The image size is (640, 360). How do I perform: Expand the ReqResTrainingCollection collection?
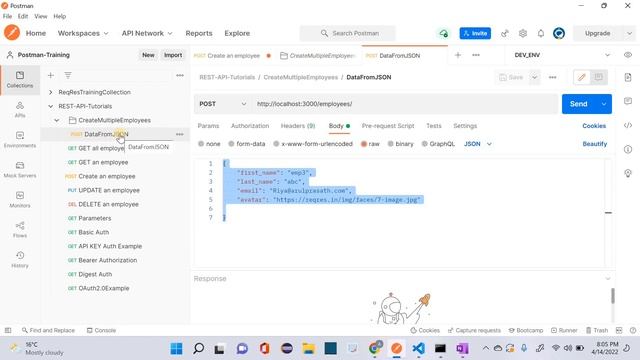pos(51,92)
